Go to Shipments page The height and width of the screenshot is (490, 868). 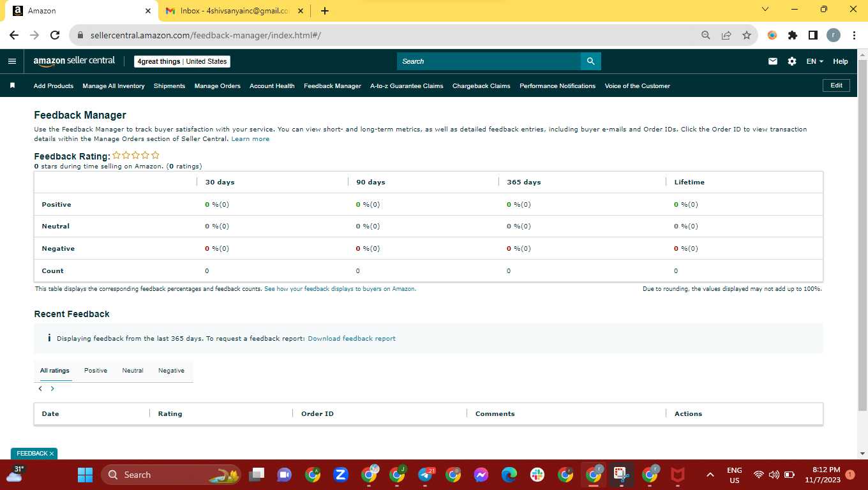[169, 85]
